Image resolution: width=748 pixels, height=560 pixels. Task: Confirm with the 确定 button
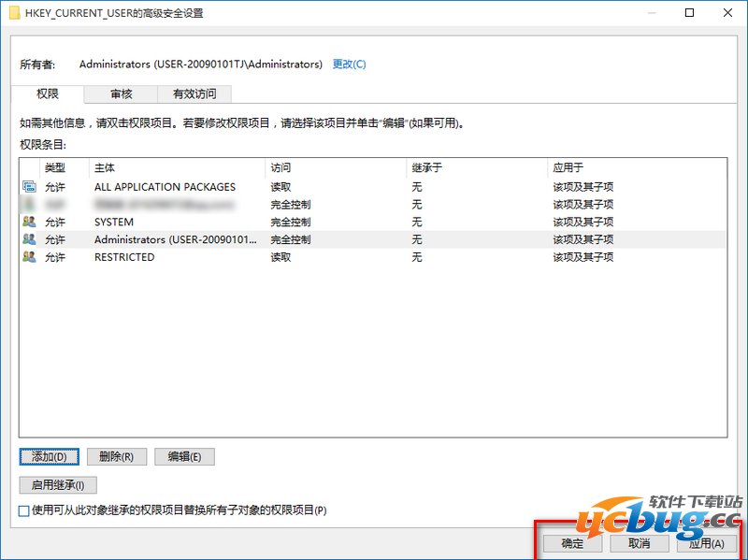pyautogui.click(x=572, y=543)
